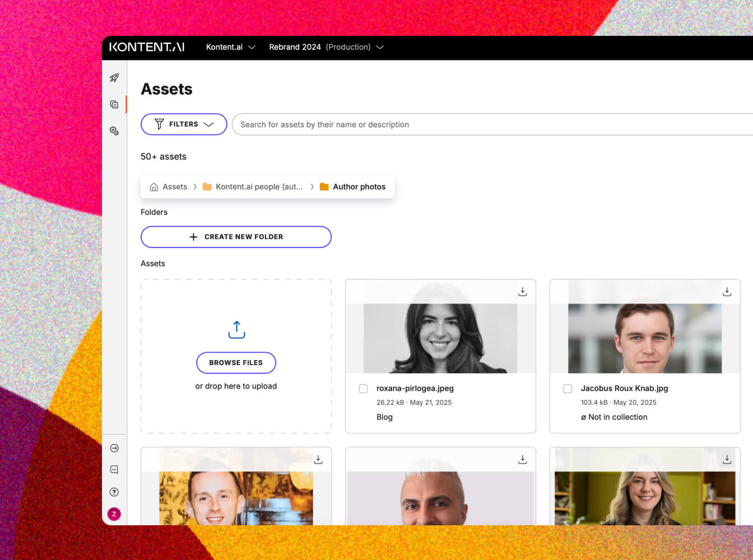Open the content library sidebar icon
This screenshot has width=753, height=560.
[x=114, y=104]
